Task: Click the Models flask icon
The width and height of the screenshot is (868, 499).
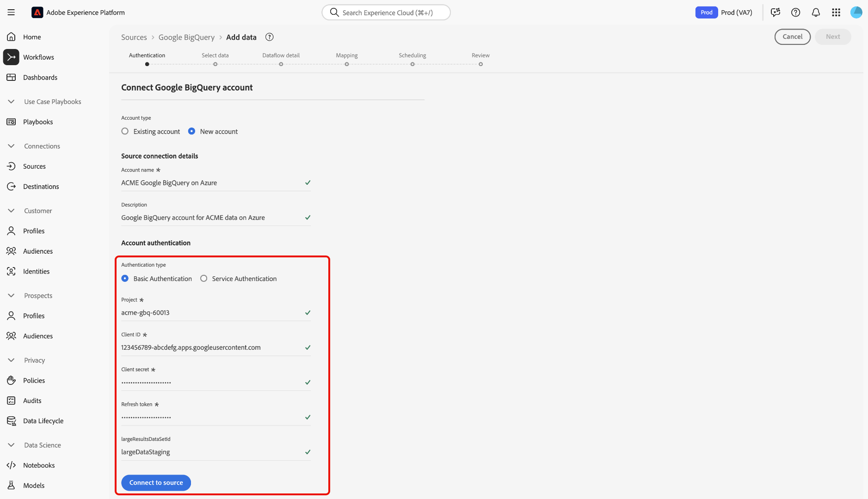Action: pyautogui.click(x=11, y=486)
